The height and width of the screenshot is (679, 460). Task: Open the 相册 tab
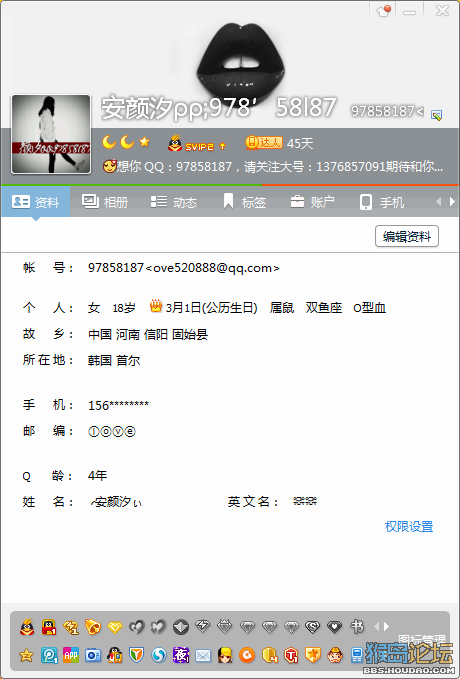pos(104,202)
